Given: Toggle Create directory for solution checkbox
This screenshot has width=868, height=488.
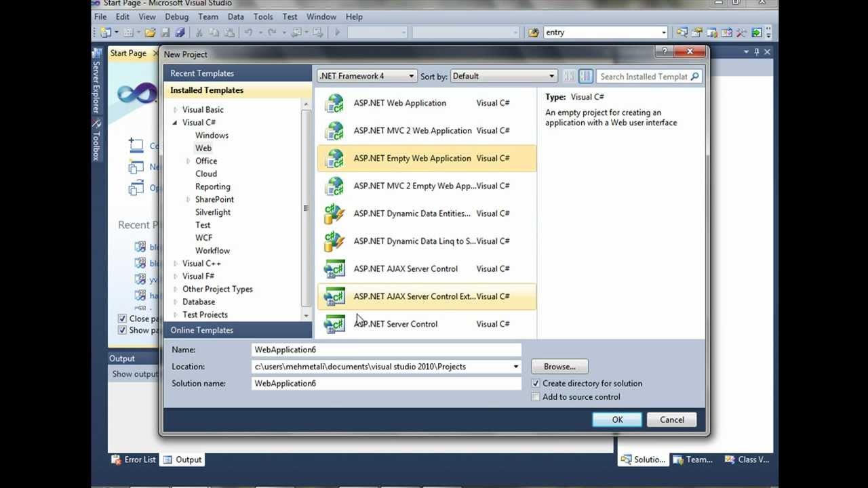Looking at the screenshot, I should [x=536, y=384].
